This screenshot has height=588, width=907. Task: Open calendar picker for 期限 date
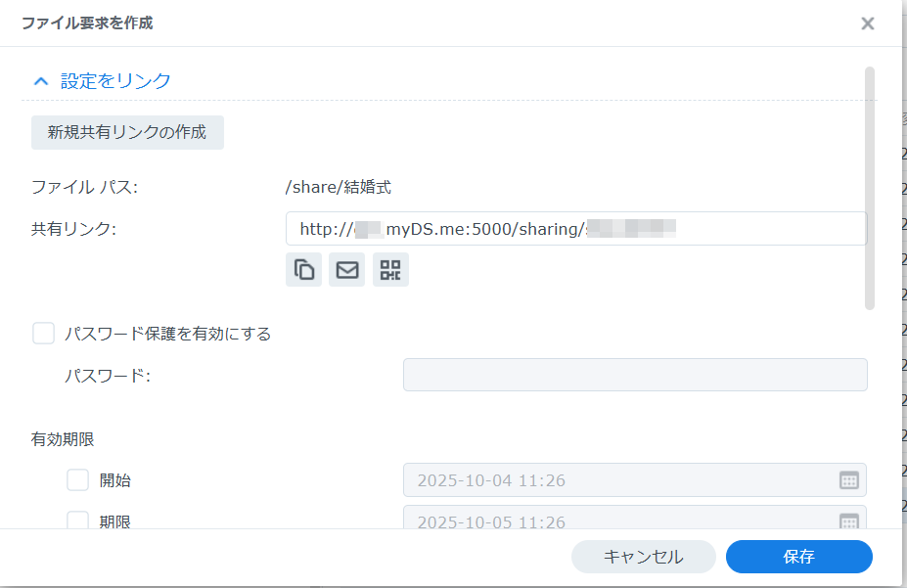click(x=848, y=520)
